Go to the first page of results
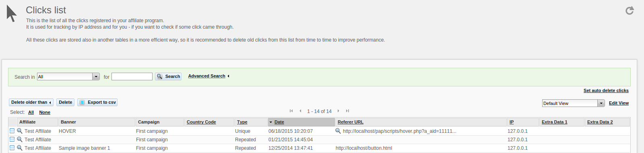Screen dimensions: 644x153 pos(291,111)
